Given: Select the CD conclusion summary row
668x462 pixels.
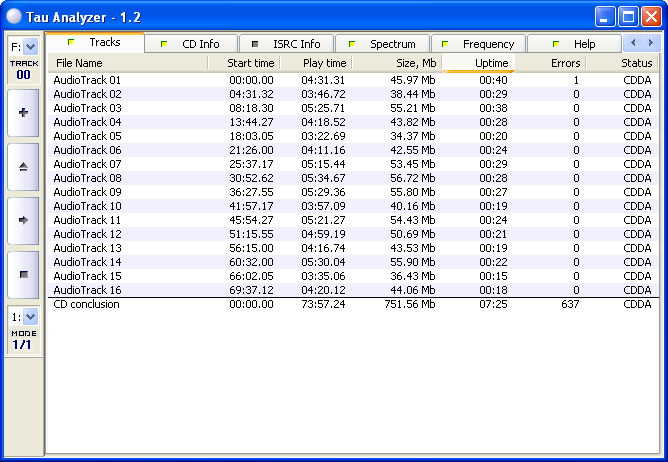Looking at the screenshot, I should tap(86, 304).
